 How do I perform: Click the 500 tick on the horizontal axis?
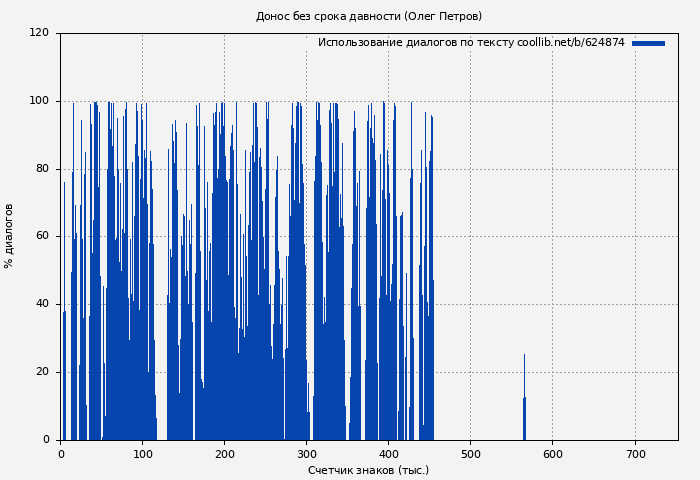(x=470, y=454)
